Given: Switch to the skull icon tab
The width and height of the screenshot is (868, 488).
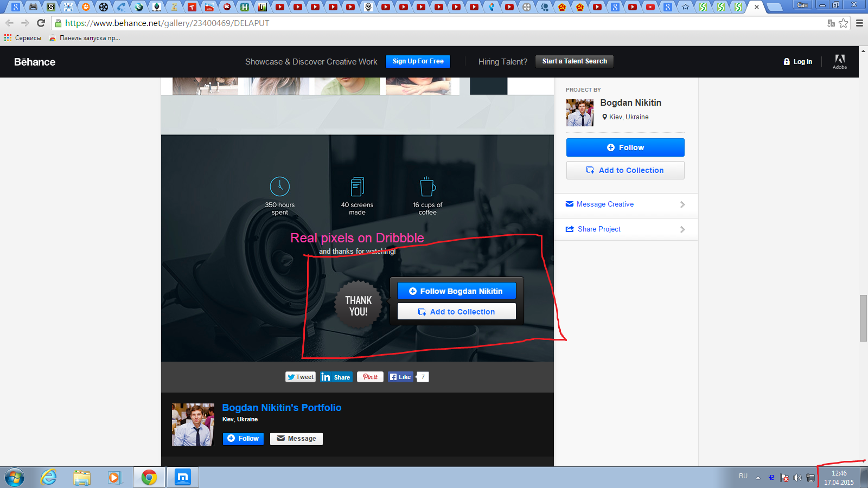Looking at the screenshot, I should click(x=368, y=7).
